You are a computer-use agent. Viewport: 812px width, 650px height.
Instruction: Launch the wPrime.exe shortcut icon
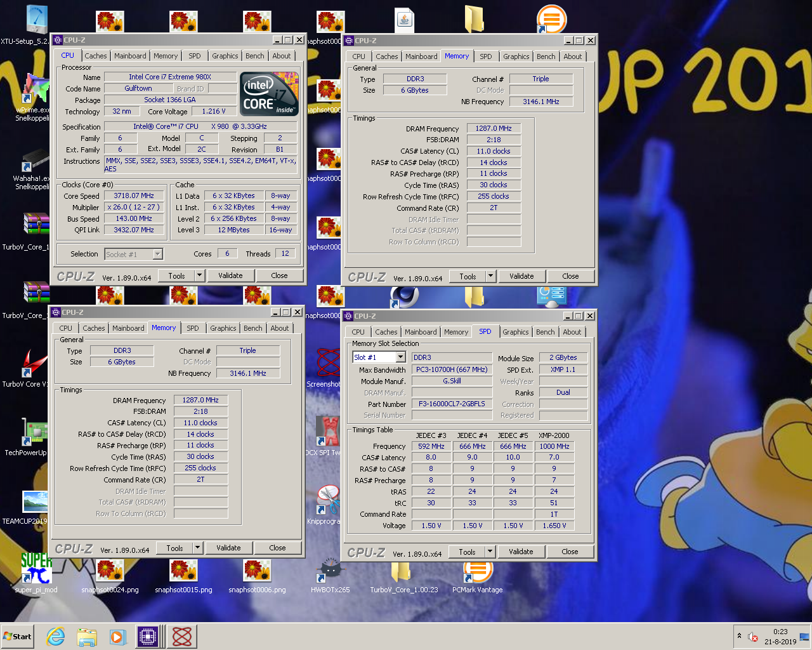(37, 89)
